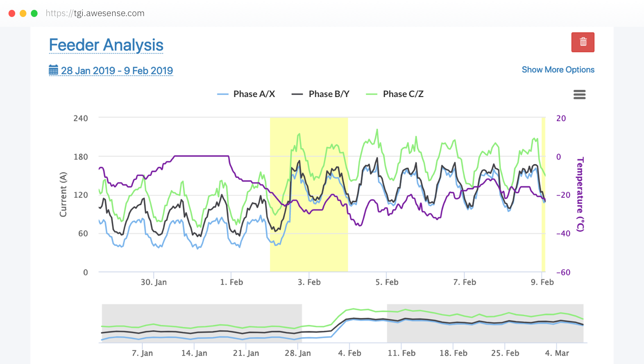Viewport: 644px width, 364px height.
Task: Click the green fullscreen traffic light circle
Action: tap(34, 13)
